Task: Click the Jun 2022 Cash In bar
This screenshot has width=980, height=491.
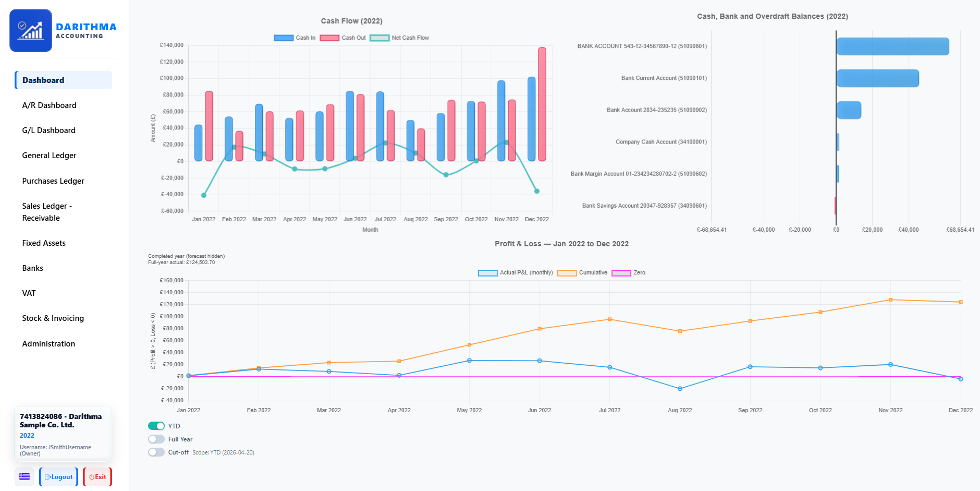Action: (x=350, y=126)
